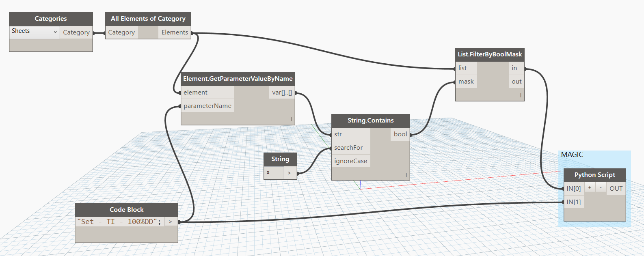This screenshot has height=256, width=644.
Task: Click the Code Block text content
Action: click(x=119, y=222)
